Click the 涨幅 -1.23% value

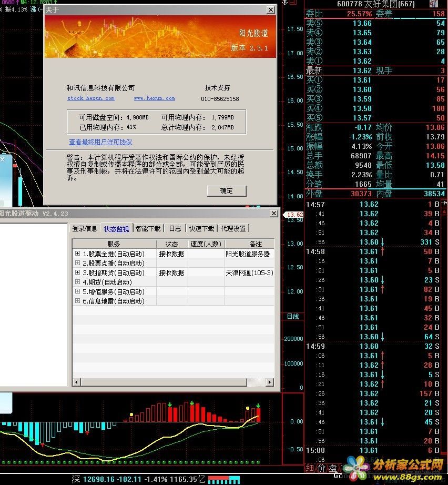[x=360, y=137]
